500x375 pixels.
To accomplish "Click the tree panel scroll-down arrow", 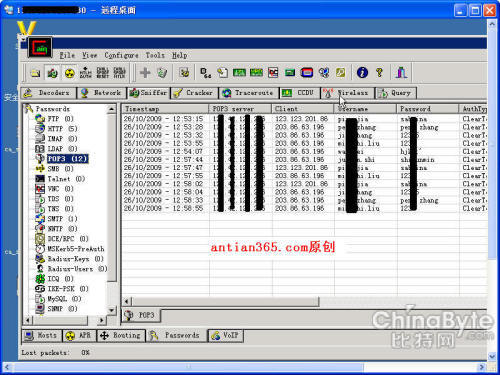I will tap(112, 310).
